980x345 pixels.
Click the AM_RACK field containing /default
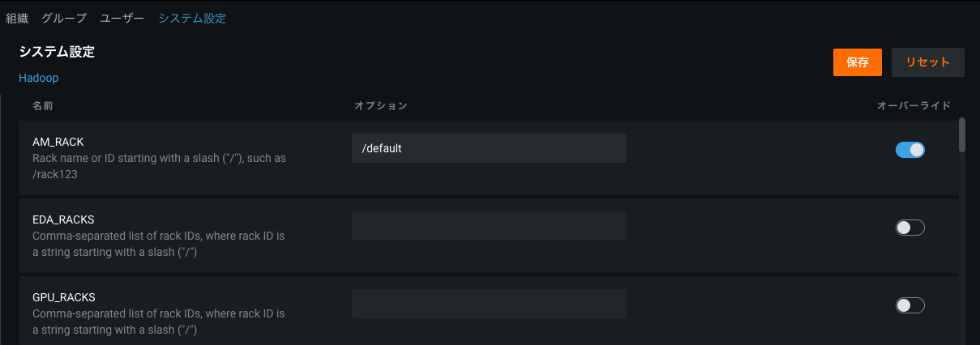tap(489, 148)
